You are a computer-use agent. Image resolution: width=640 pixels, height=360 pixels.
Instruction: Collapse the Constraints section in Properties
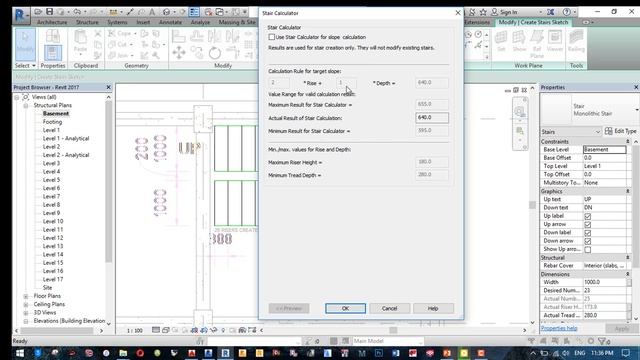[x=628, y=142]
